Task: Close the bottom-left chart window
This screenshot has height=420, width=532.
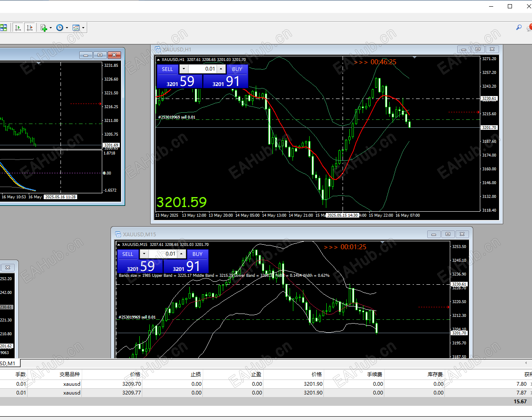Action: click(x=8, y=267)
